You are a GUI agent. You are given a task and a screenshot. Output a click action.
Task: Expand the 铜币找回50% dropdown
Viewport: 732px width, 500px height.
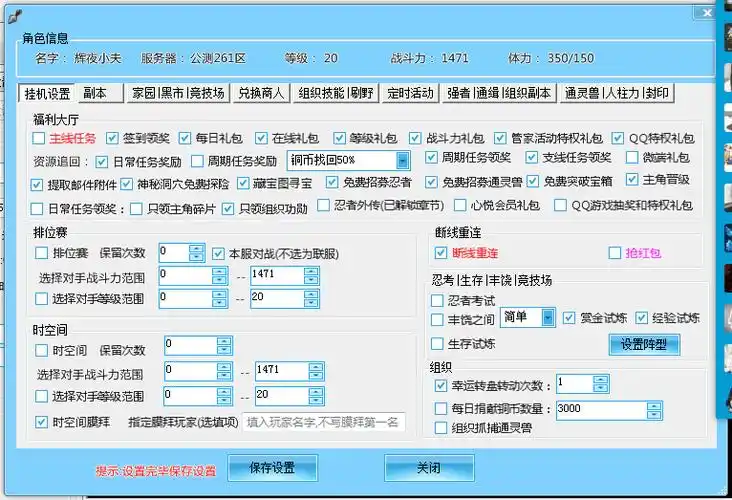point(402,160)
